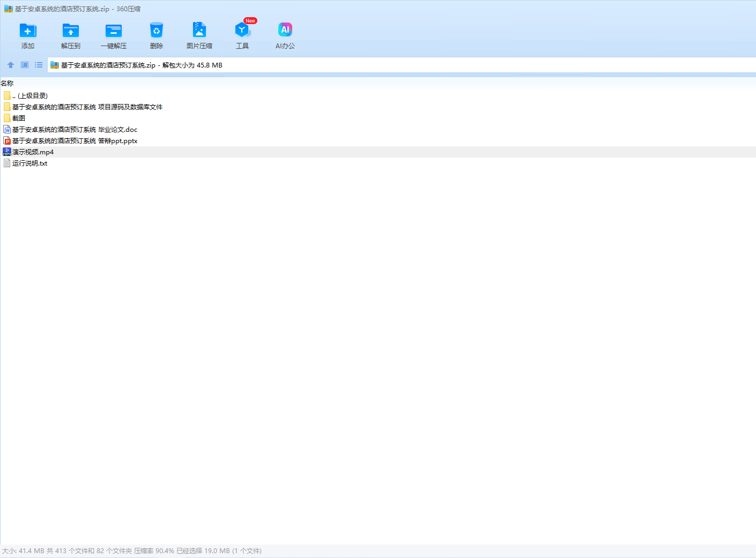Click the video icon next to 演示视频.mp4
The width and height of the screenshot is (756, 558).
pyautogui.click(x=7, y=152)
